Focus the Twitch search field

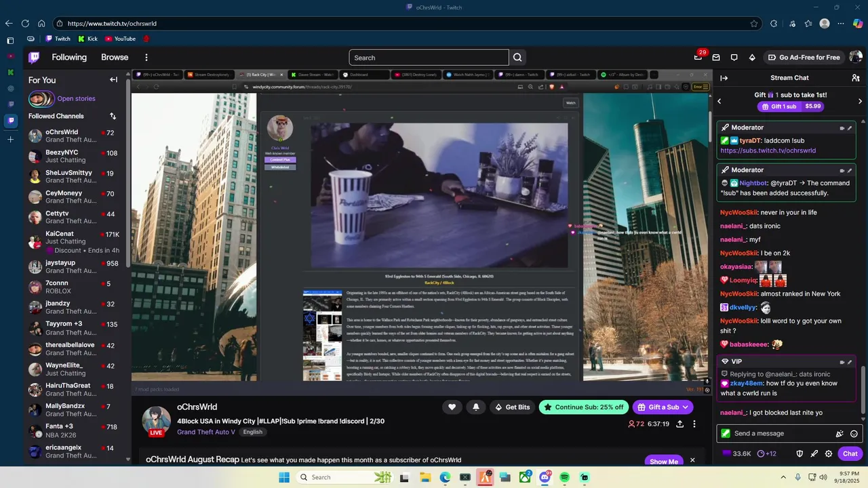click(x=429, y=58)
